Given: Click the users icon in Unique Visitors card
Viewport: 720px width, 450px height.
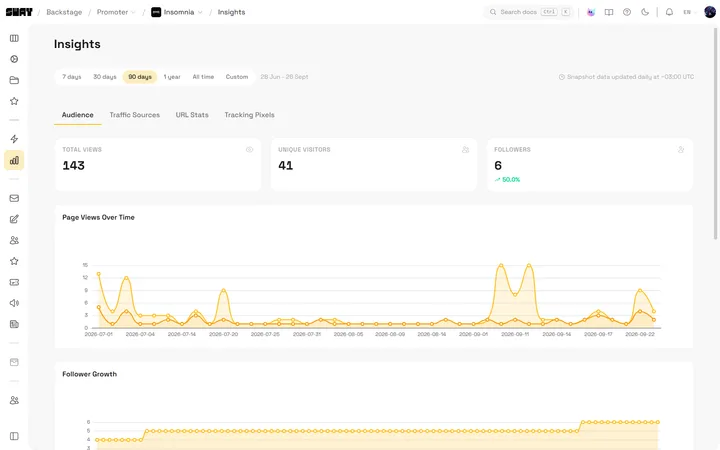Looking at the screenshot, I should (466, 150).
